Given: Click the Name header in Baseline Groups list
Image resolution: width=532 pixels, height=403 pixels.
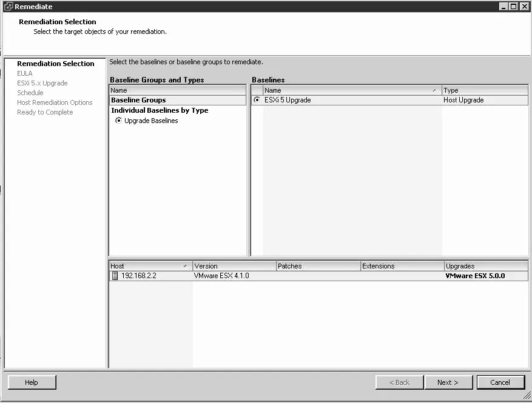Looking at the screenshot, I should [178, 90].
